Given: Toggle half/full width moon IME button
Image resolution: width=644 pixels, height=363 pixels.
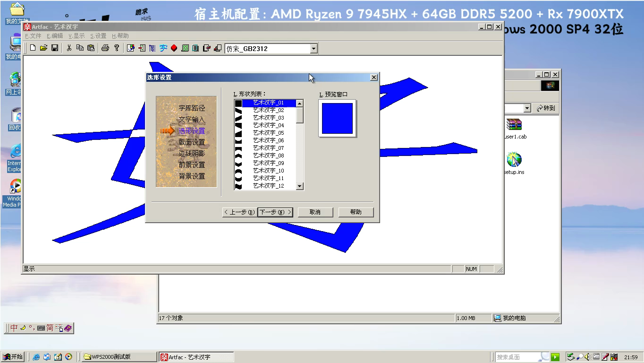Looking at the screenshot, I should click(23, 328).
